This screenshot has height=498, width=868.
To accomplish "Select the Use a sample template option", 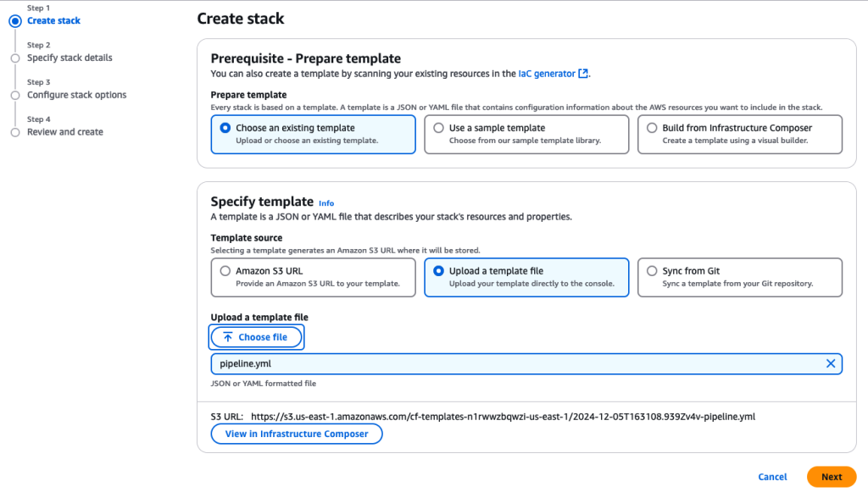I will [439, 127].
